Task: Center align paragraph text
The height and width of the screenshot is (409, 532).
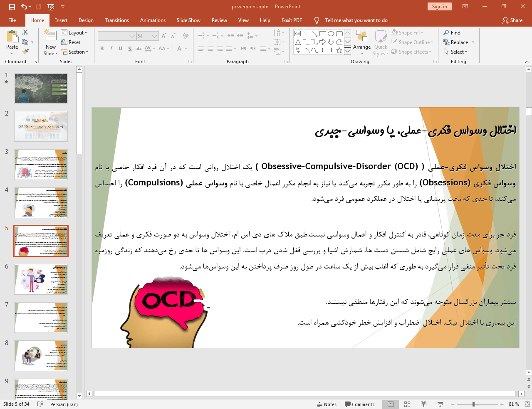Action: point(210,49)
